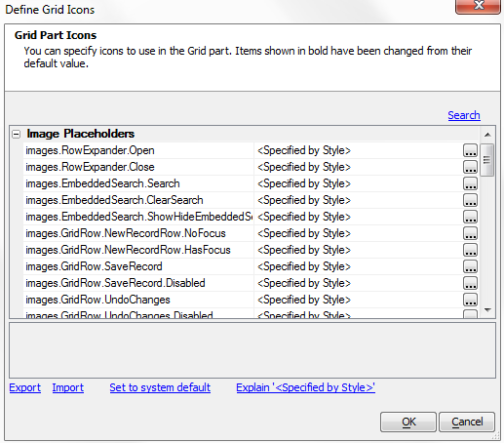The width and height of the screenshot is (504, 443).
Task: Click the Cancel button
Action: coord(467,422)
